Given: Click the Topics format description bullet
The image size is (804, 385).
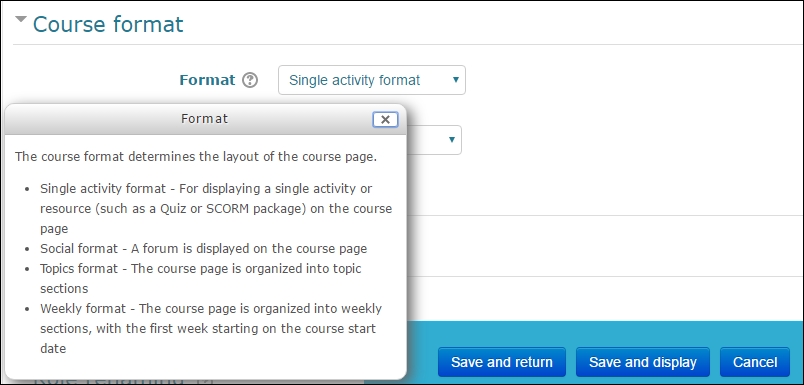Looking at the screenshot, I should (200, 278).
